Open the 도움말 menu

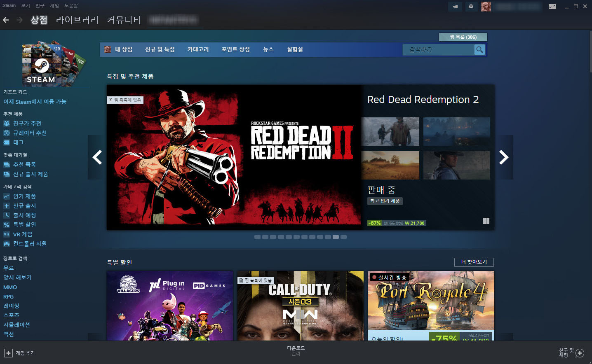click(71, 6)
